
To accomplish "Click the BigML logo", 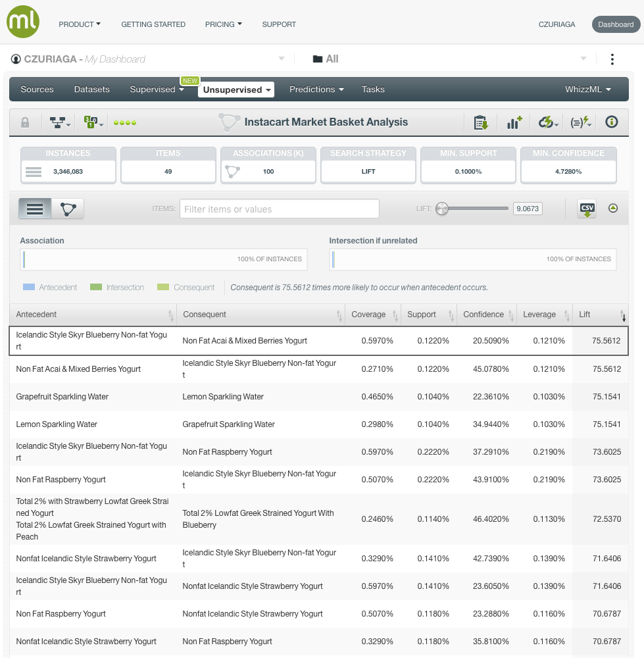I will 23,22.
